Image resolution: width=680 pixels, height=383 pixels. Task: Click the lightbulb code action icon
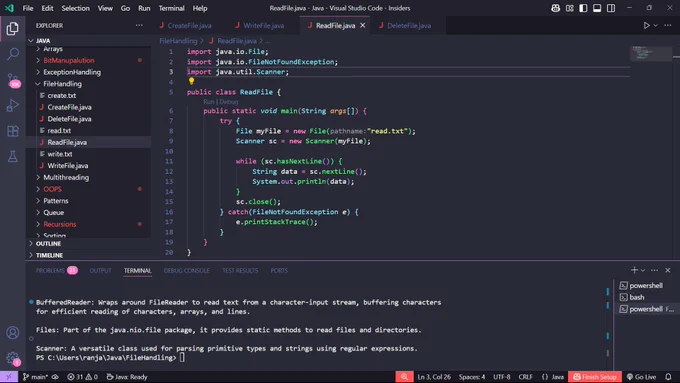coord(191,81)
